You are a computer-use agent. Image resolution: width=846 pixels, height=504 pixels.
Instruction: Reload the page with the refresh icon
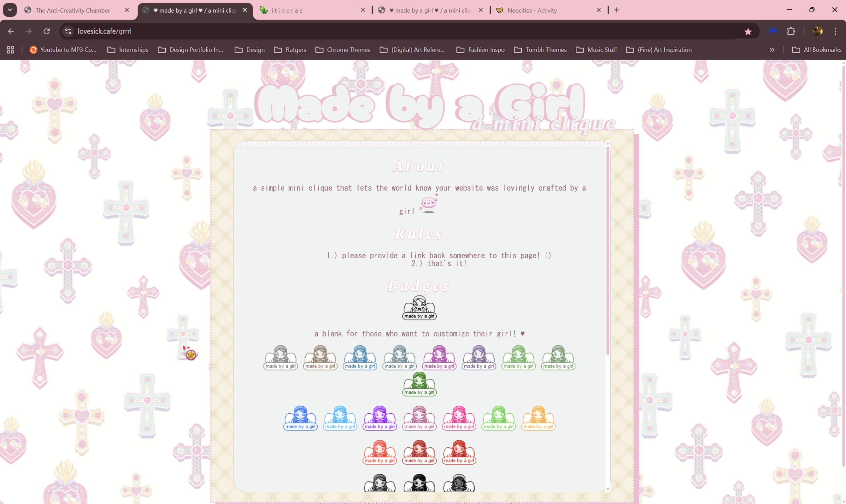[x=47, y=31]
